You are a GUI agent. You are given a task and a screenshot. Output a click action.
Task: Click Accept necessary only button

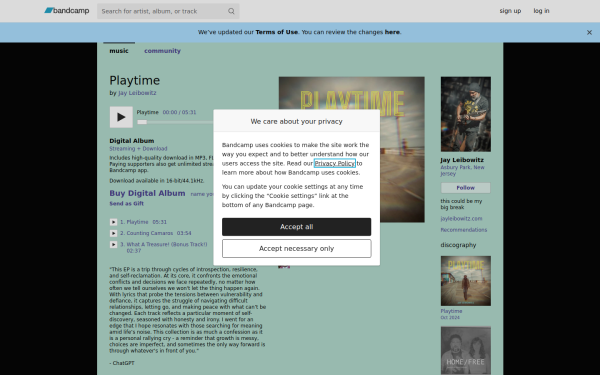pyautogui.click(x=297, y=249)
